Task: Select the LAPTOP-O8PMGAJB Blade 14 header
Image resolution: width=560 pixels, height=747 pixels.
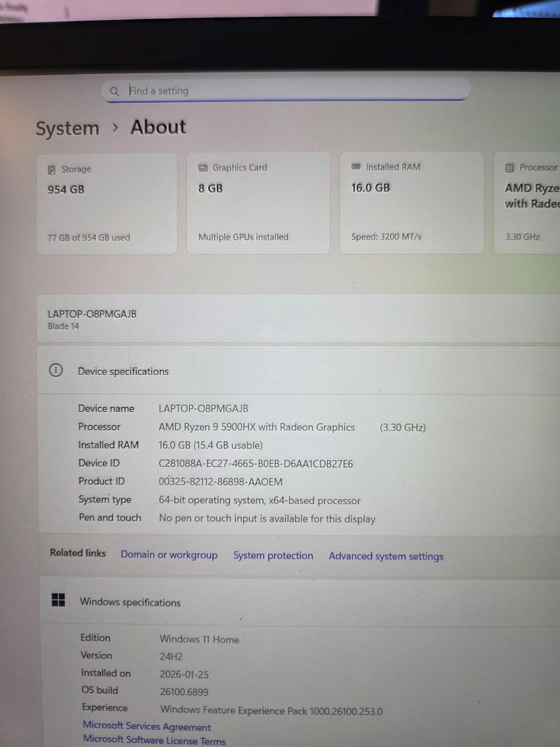Action: pyautogui.click(x=299, y=319)
